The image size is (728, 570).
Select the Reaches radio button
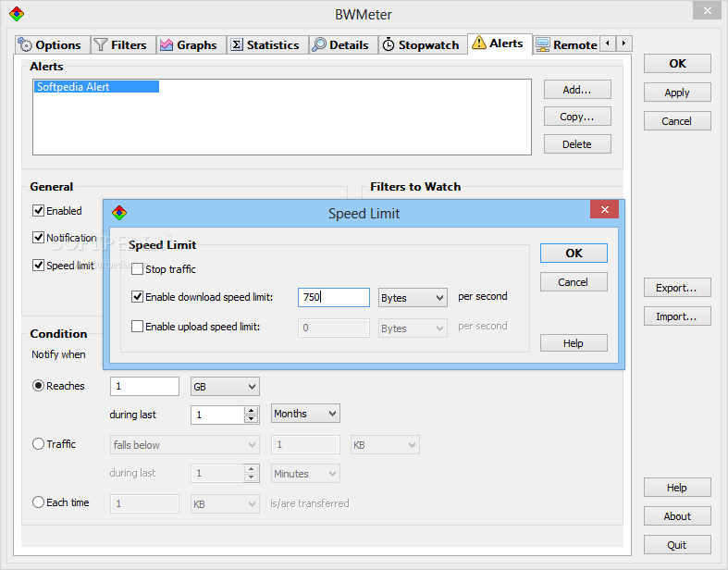pos(38,386)
